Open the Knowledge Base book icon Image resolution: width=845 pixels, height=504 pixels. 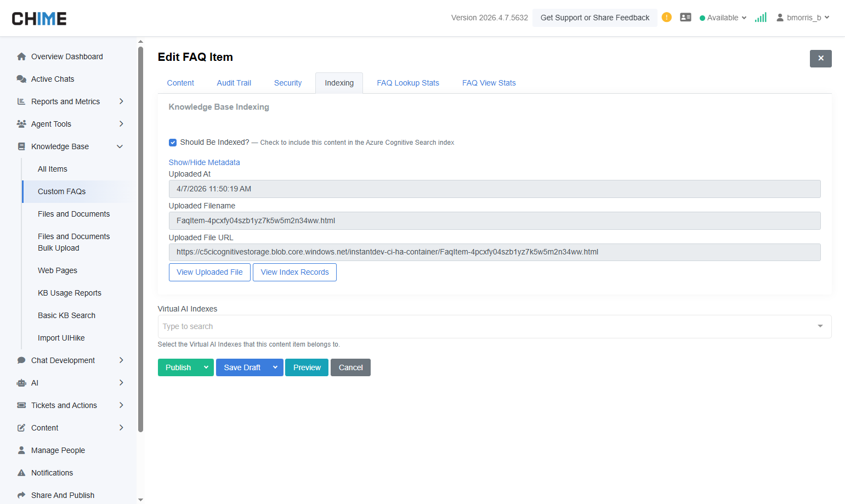[x=21, y=146]
